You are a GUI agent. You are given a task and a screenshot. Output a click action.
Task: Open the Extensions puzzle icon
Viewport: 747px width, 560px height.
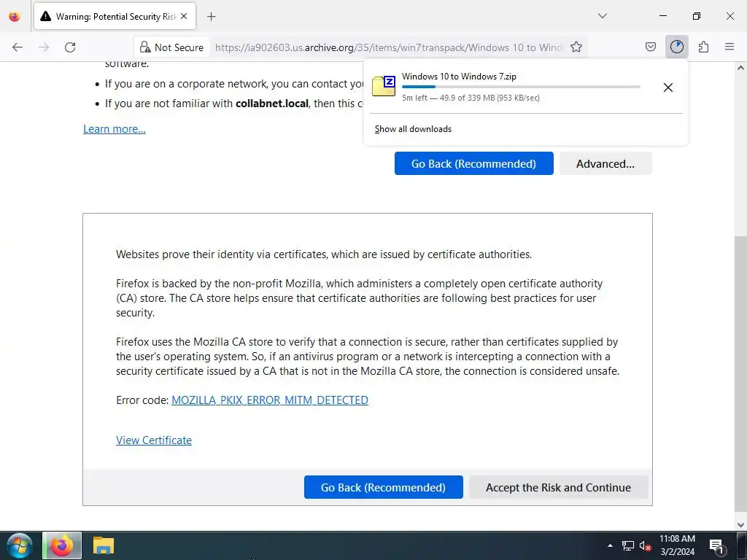click(x=703, y=47)
